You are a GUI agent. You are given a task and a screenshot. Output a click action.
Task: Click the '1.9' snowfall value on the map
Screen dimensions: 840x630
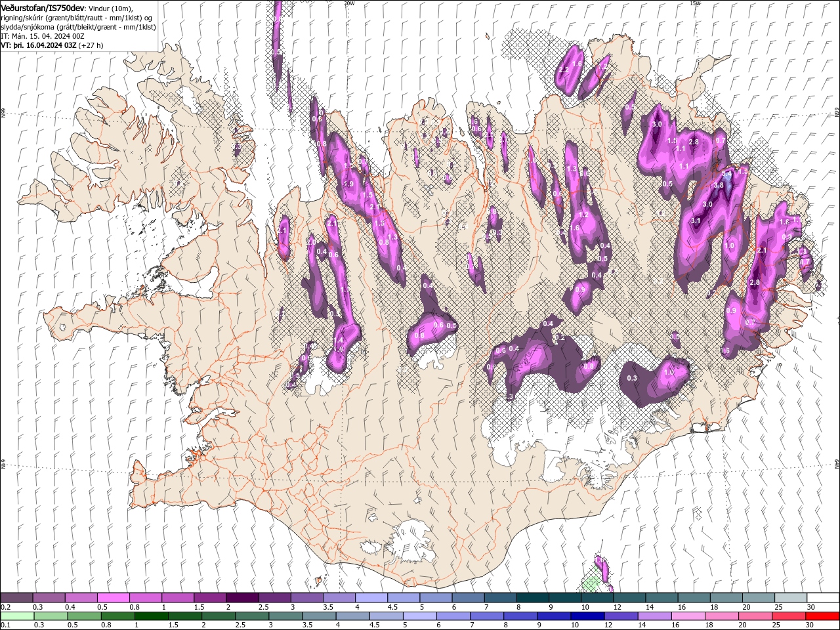click(x=348, y=184)
